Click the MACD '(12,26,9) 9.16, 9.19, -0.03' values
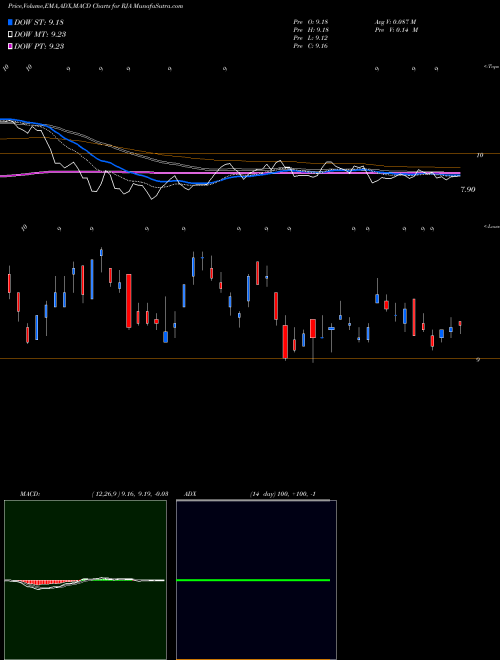Image resolution: width=500 pixels, height=660 pixels. (130, 494)
